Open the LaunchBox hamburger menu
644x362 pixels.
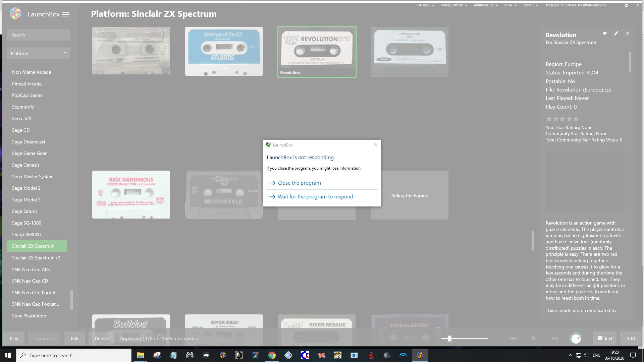pos(66,14)
